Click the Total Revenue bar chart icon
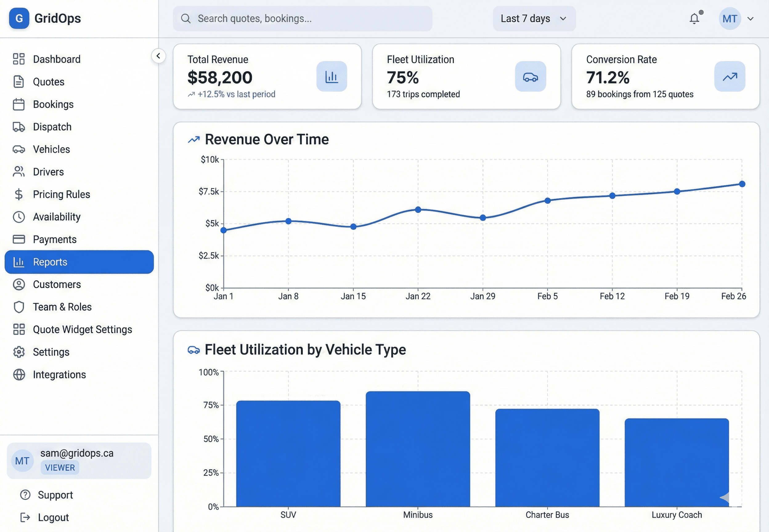The image size is (769, 532). click(x=332, y=76)
